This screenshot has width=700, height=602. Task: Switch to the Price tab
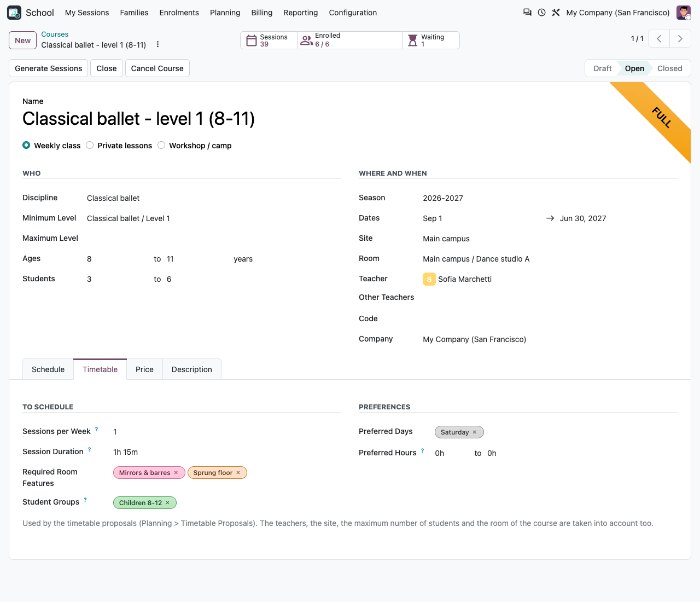click(144, 369)
